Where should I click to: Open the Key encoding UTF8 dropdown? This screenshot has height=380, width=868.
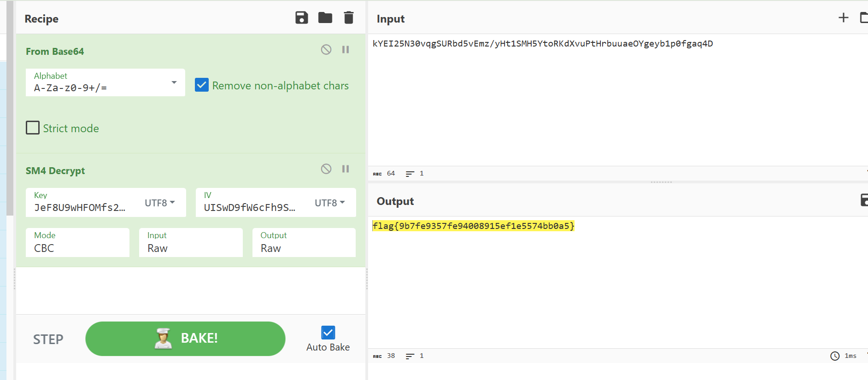159,203
